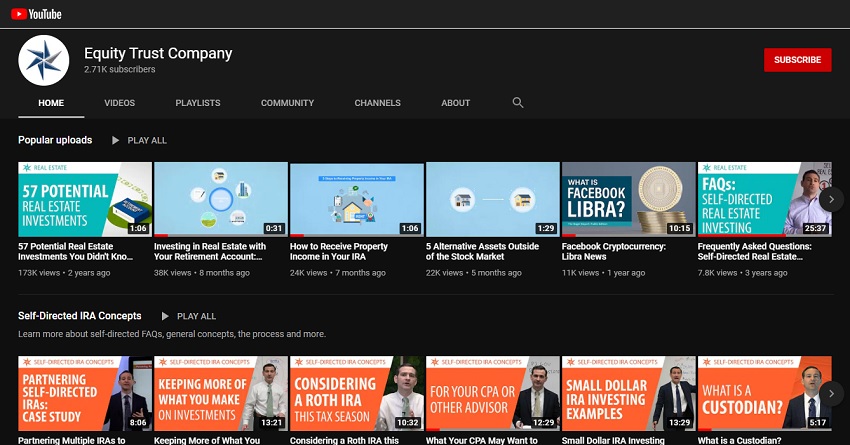Click title '5 Alternative Assets Outside of the Stock Market'
Screen dimensions: 850x445
[x=482, y=251]
